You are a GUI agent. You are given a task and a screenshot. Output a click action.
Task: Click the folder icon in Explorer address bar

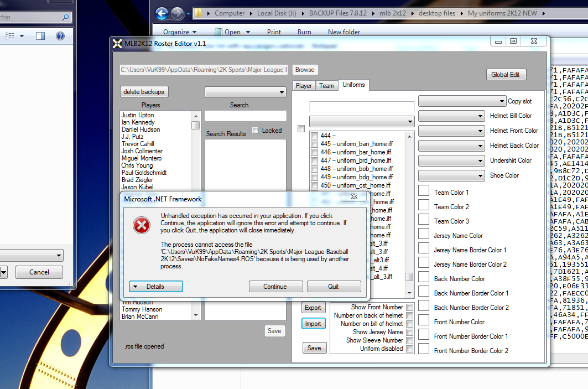[x=198, y=13]
